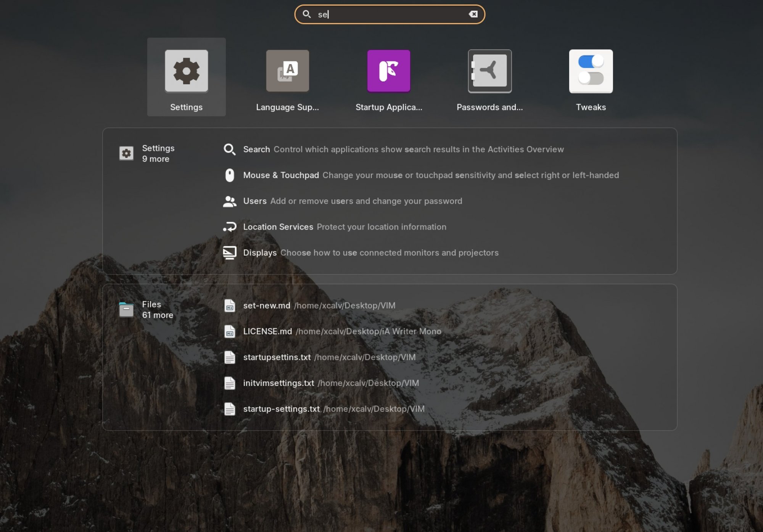Open startupsettins.txt file result
The height and width of the screenshot is (532, 763).
pos(329,357)
